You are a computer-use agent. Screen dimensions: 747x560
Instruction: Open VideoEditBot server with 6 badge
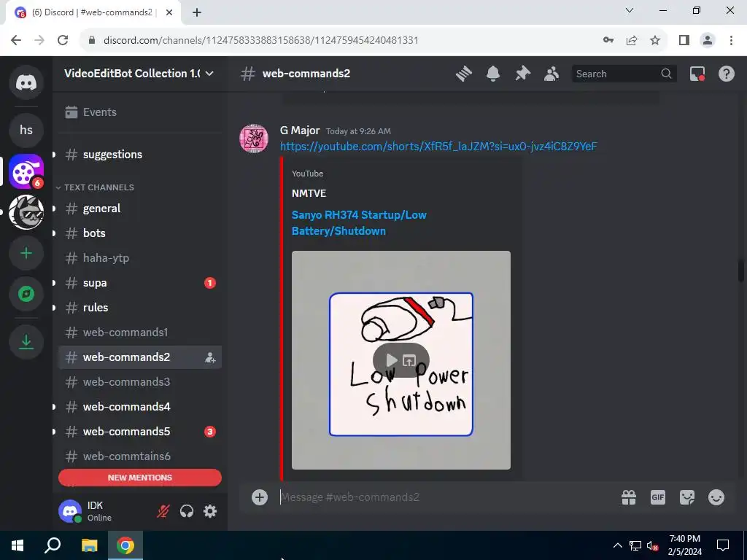pos(26,171)
